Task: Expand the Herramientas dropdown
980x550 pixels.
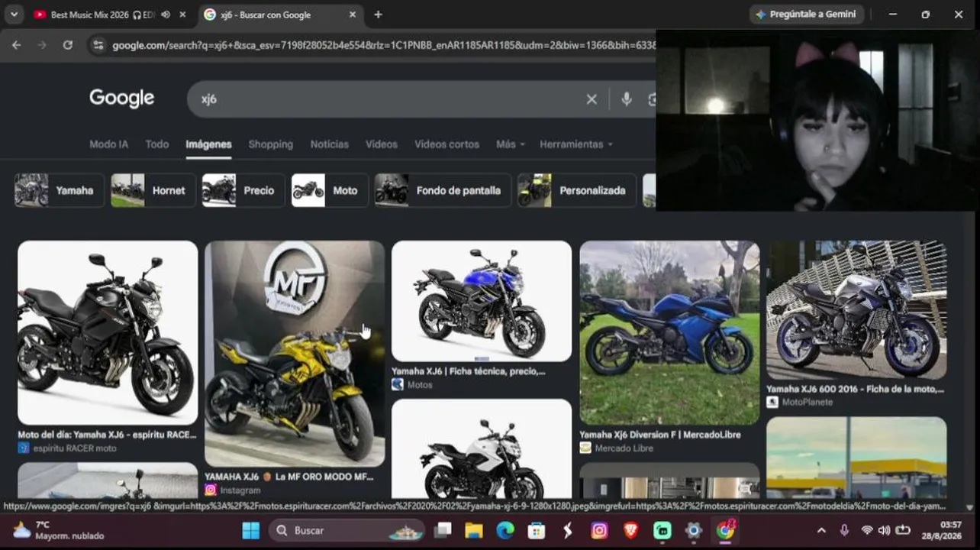Action: pos(576,144)
